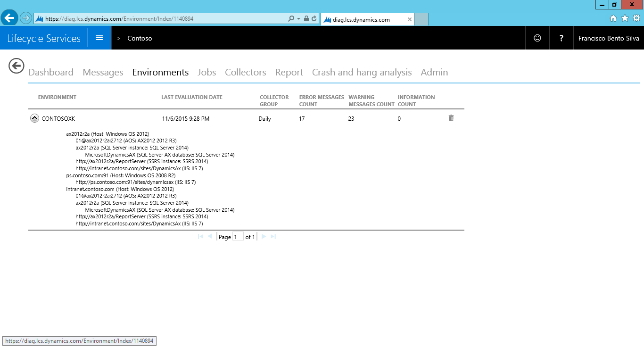Click the Lifecycle Services logo text
Viewport: 644px width, 348px height.
(x=44, y=38)
